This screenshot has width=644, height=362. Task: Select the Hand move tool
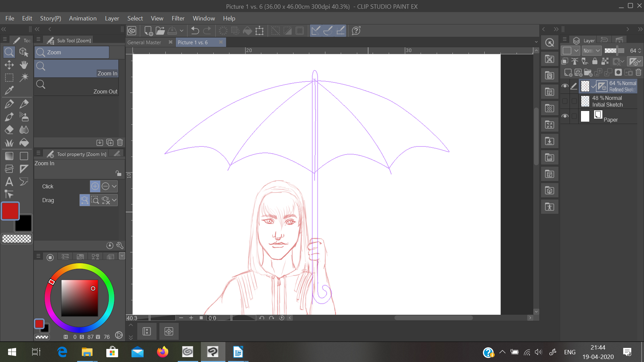click(24, 65)
